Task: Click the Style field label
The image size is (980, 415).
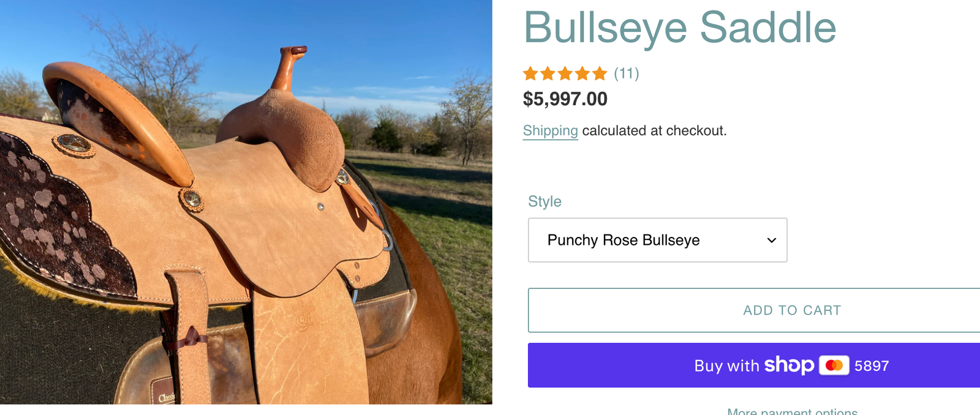Action: (x=545, y=201)
